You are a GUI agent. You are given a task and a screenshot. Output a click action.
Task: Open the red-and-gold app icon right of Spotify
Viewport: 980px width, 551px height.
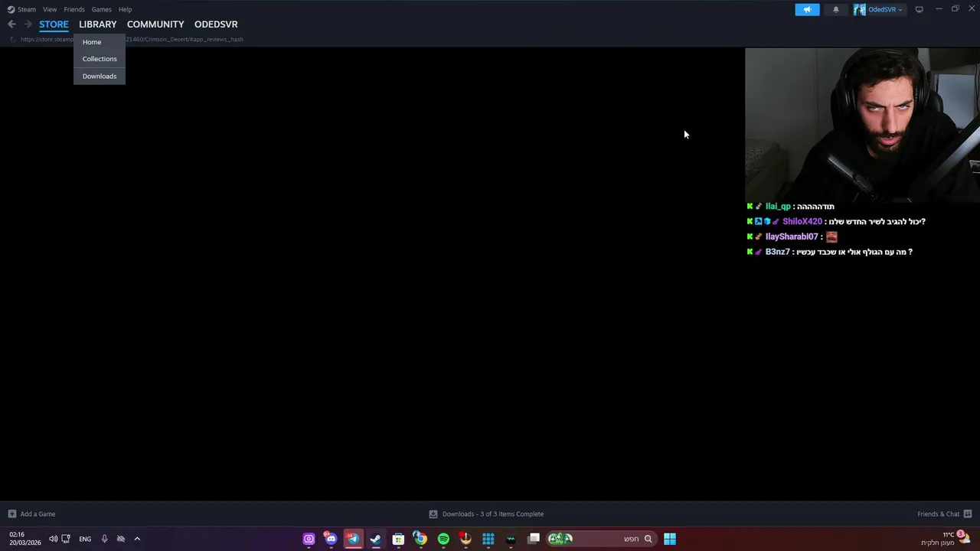[x=465, y=539]
